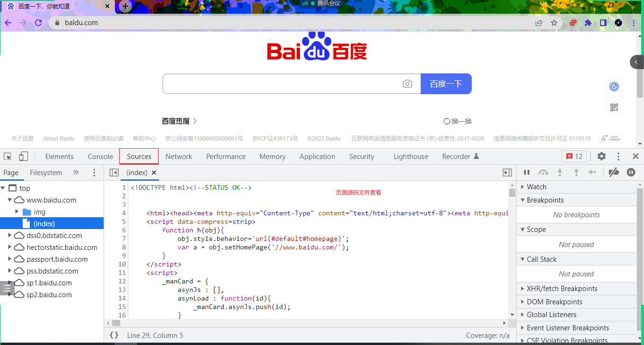Viewport: 644px width, 345px height.
Task: Click step out of function icon
Action: (576, 173)
